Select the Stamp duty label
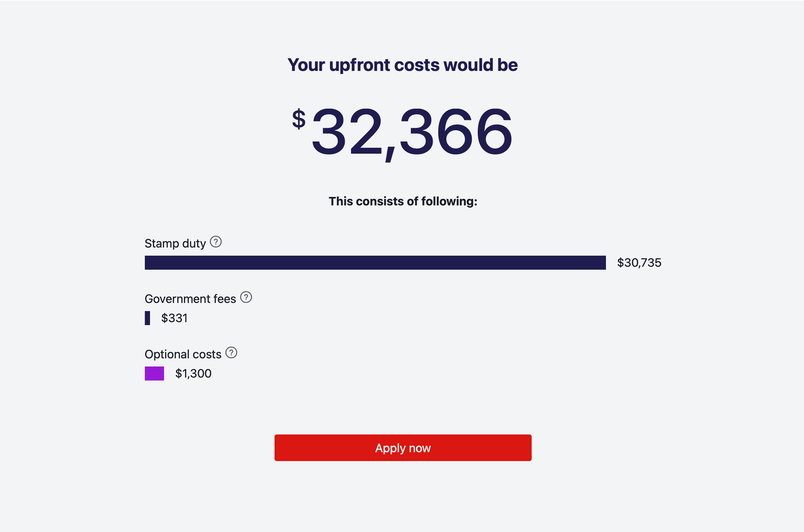 pyautogui.click(x=175, y=243)
